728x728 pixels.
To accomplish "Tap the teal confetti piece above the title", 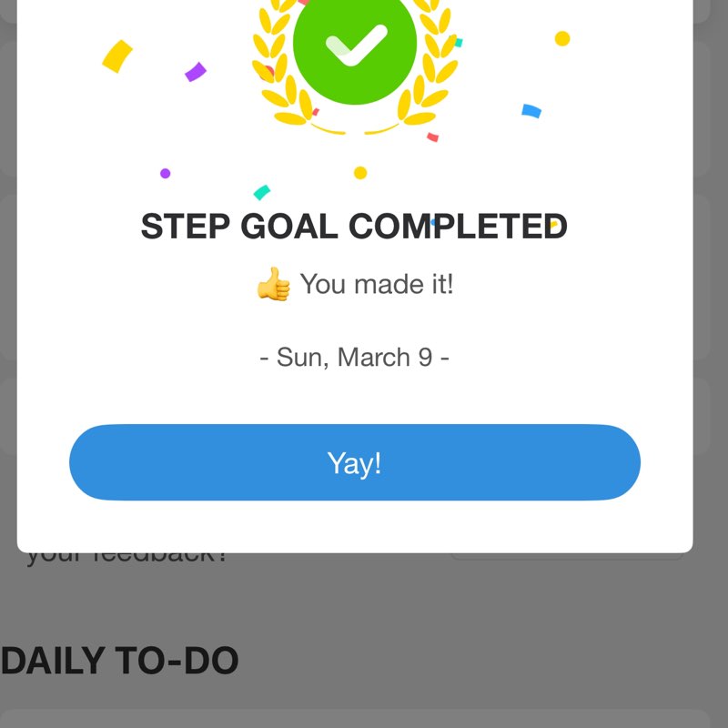I will [262, 192].
